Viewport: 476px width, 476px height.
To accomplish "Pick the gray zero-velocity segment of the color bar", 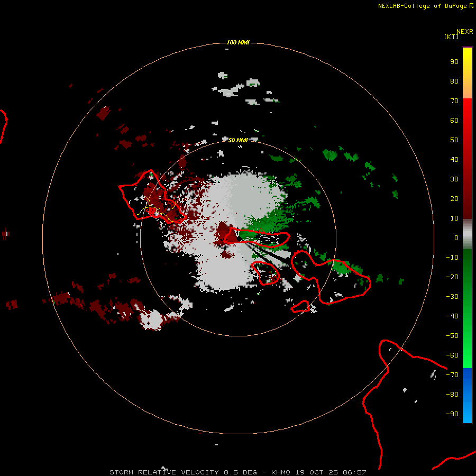I will point(467,234).
